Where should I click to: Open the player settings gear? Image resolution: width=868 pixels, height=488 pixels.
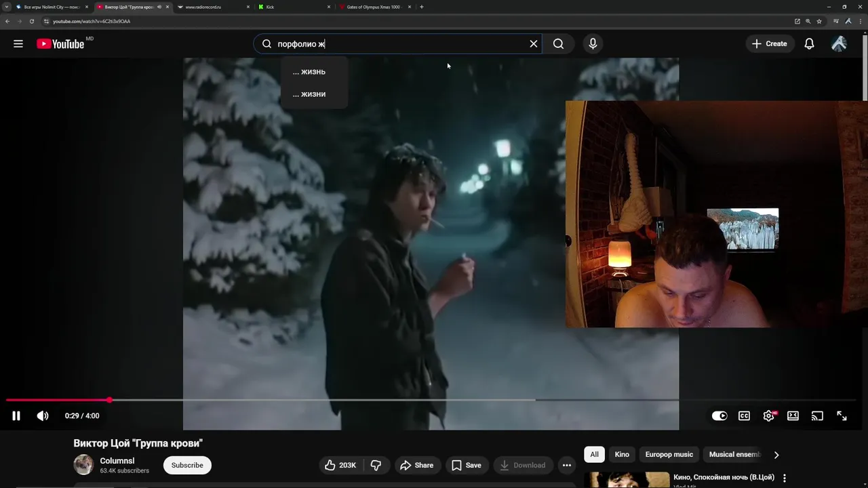click(x=768, y=416)
